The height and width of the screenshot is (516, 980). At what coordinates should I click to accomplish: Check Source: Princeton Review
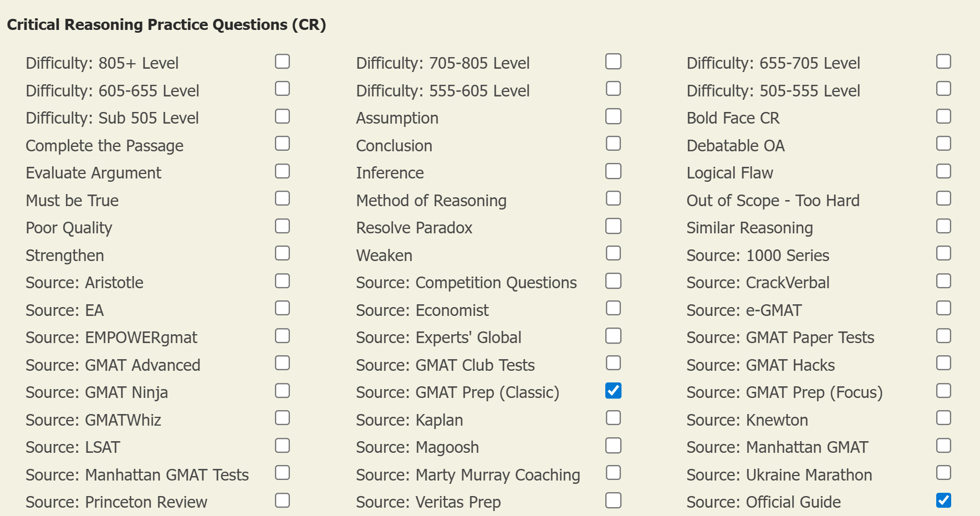tap(282, 500)
